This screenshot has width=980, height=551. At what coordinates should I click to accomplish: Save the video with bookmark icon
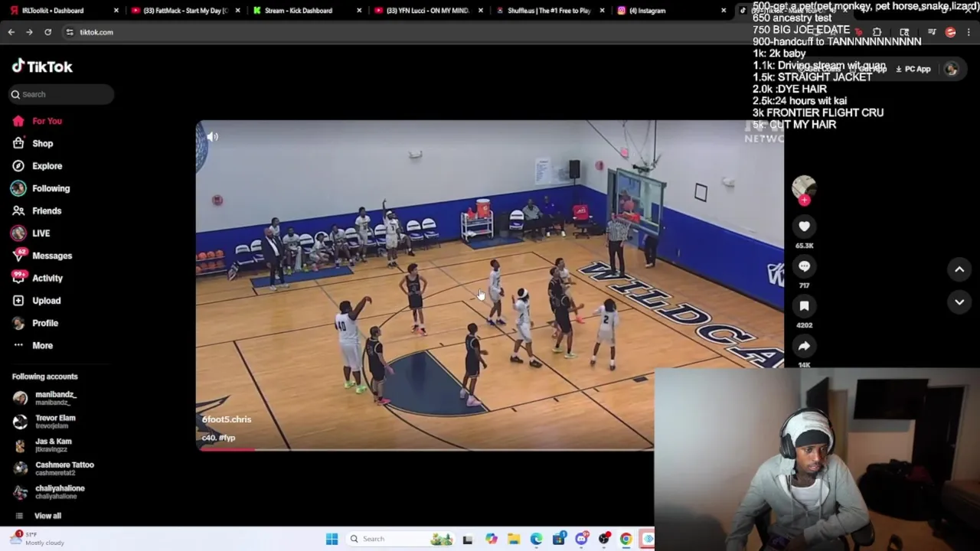804,306
